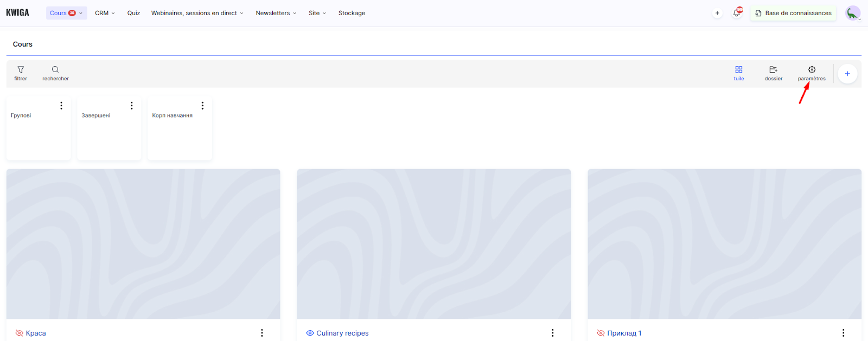The height and width of the screenshot is (341, 868).
Task: Switch to tuile grid view
Action: coord(738,70)
